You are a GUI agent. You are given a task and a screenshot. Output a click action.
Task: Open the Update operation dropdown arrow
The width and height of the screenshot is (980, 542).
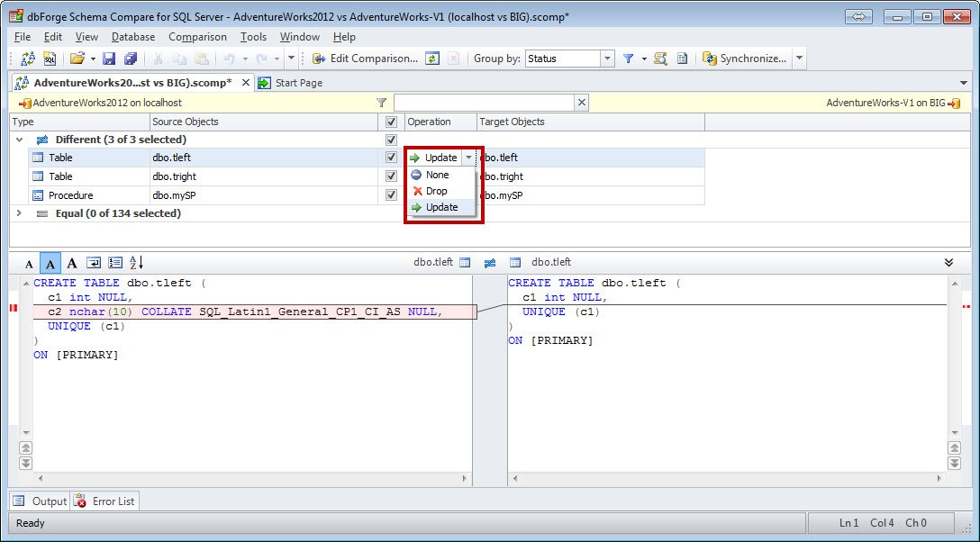pos(468,158)
